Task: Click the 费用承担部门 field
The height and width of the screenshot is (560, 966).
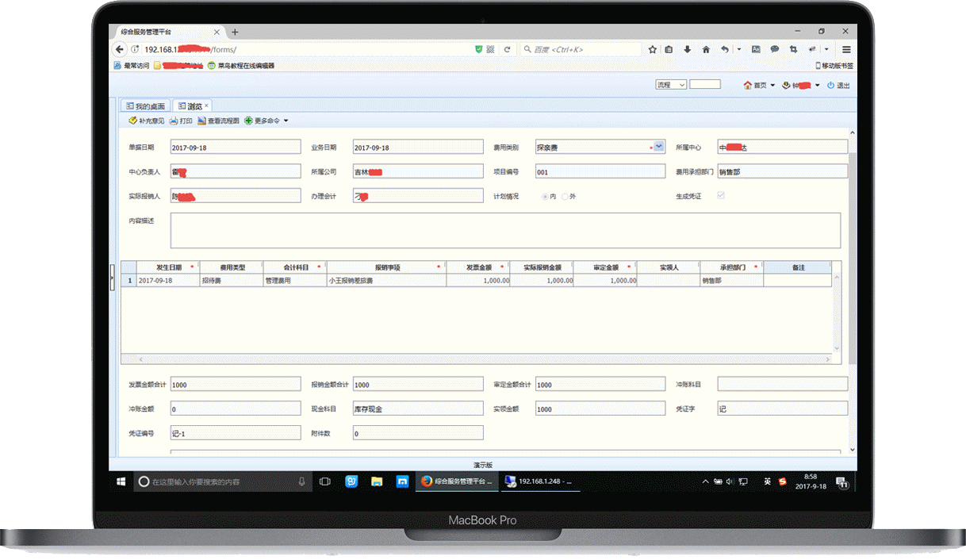Action: pos(783,171)
